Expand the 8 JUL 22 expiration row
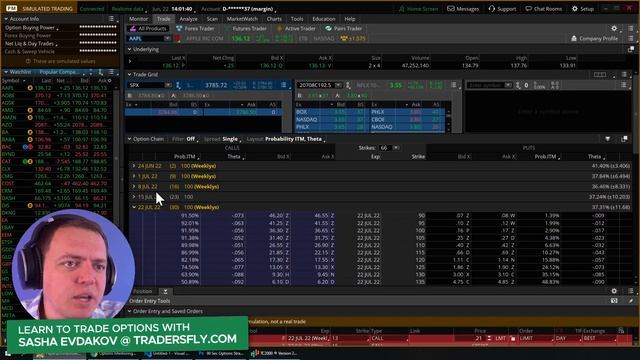Screen dimensions: 640x360 (x=134, y=186)
